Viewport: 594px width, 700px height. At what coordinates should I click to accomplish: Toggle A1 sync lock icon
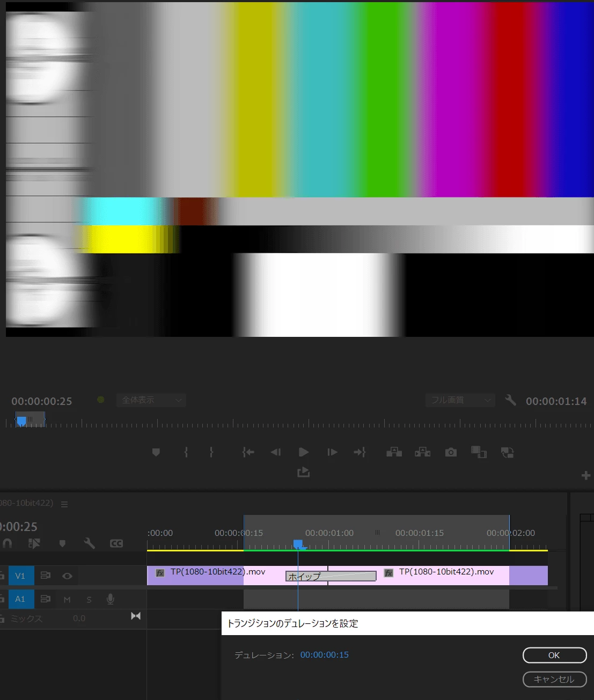coord(46,599)
